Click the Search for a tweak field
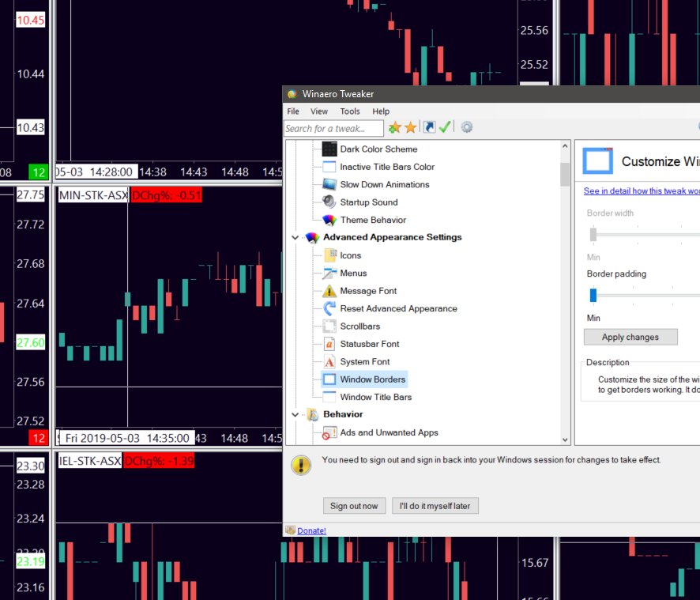Screen dimensions: 700x600 (x=333, y=128)
